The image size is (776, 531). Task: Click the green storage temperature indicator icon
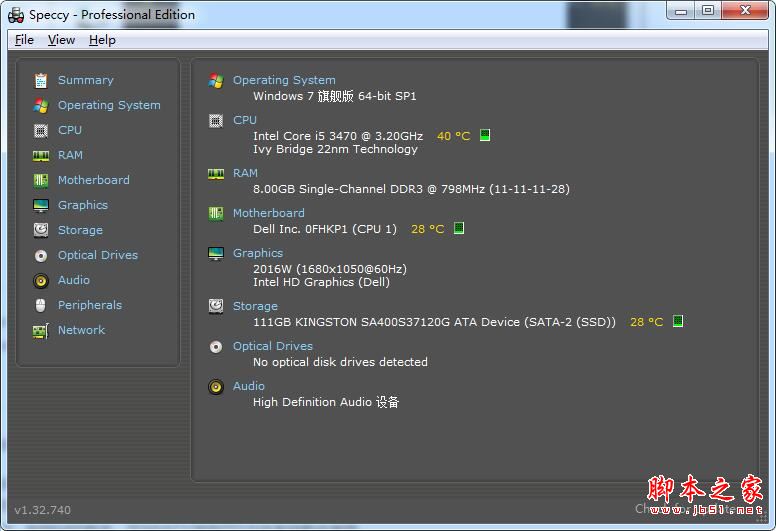pos(678,321)
